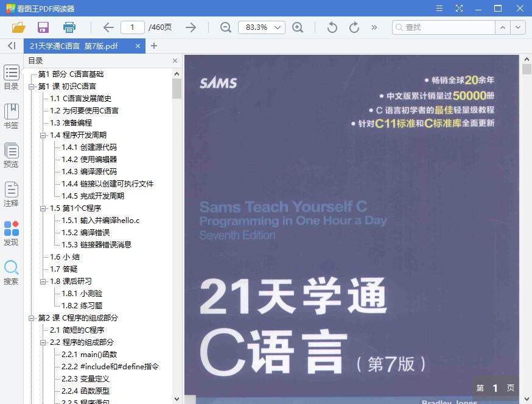Collapse the 2.2 程序的组成部分 node
The width and height of the screenshot is (532, 404).
(x=43, y=343)
